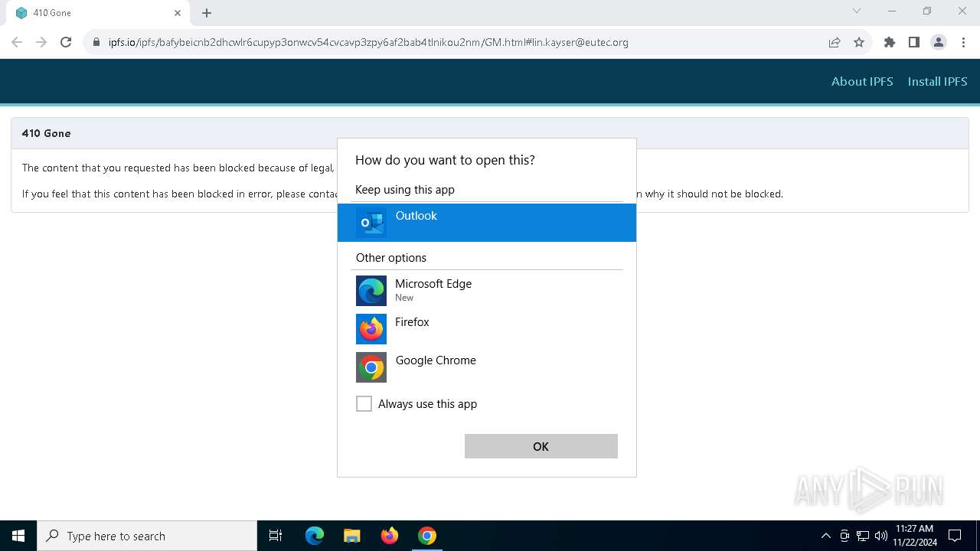Open the clock showing 11:27 AM
980x551 pixels.
click(x=914, y=536)
